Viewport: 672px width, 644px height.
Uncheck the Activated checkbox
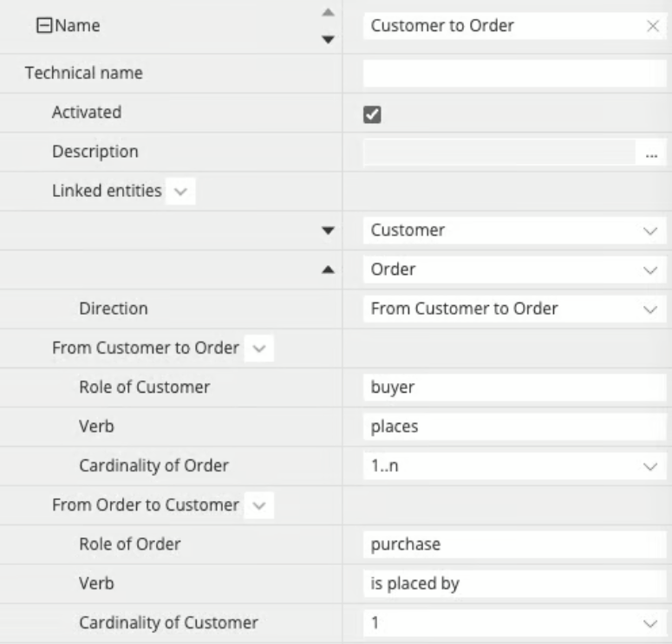pyautogui.click(x=373, y=114)
